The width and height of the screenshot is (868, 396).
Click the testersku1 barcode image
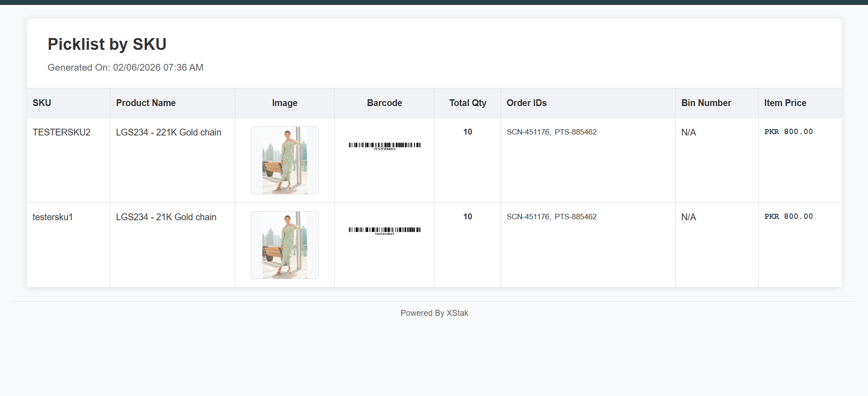click(x=384, y=230)
